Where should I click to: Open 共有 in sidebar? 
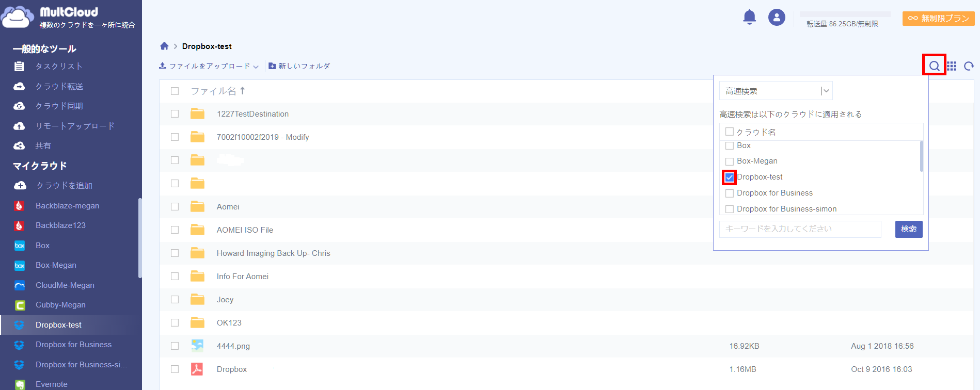[x=43, y=145]
